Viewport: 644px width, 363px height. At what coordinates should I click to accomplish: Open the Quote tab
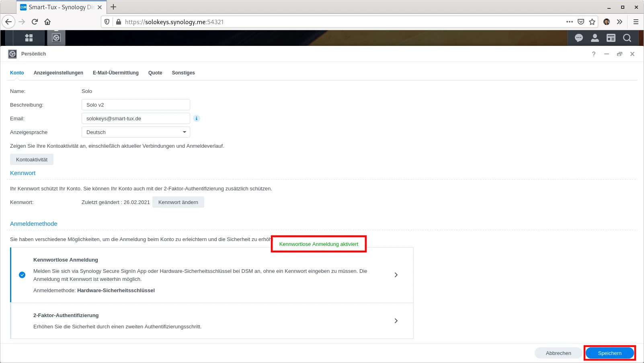[x=155, y=73]
